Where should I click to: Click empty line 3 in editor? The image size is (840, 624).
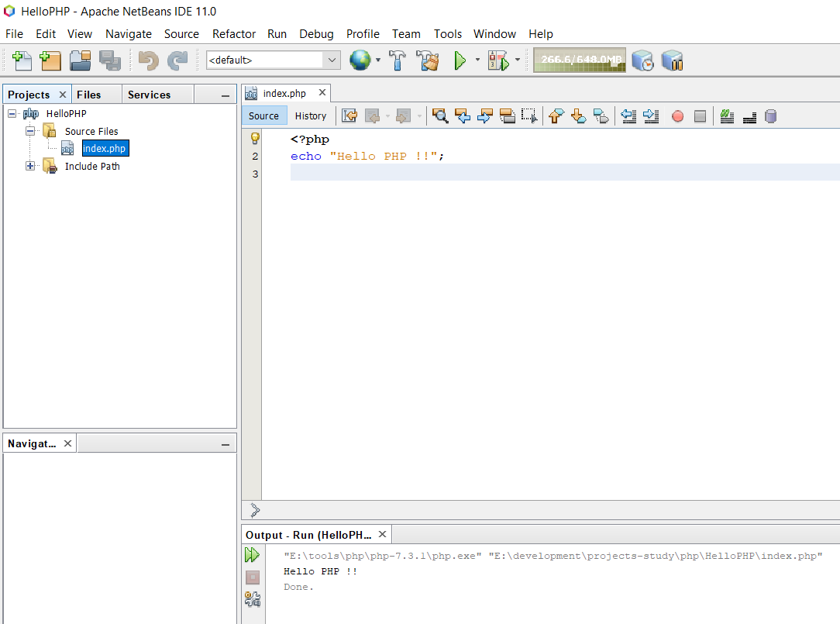(565, 173)
